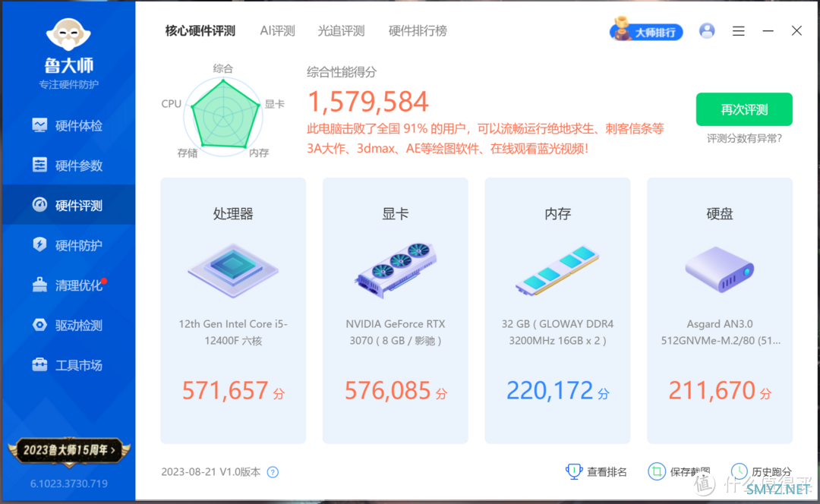
Task: Close the 鲁大师 window
Action: pos(796,31)
